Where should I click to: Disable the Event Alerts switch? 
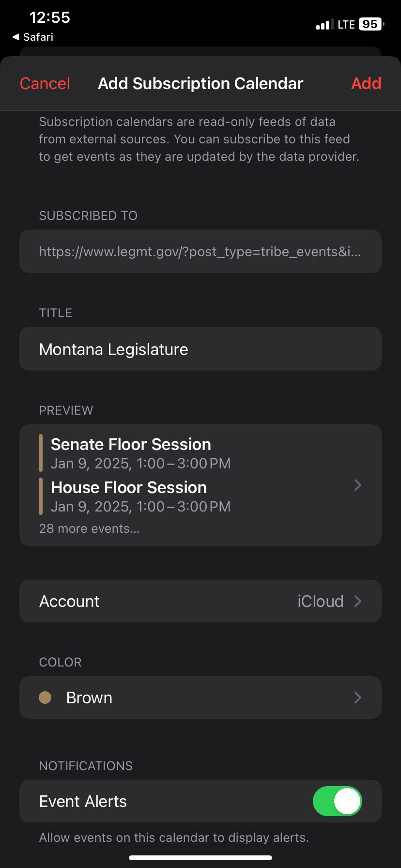point(337,801)
